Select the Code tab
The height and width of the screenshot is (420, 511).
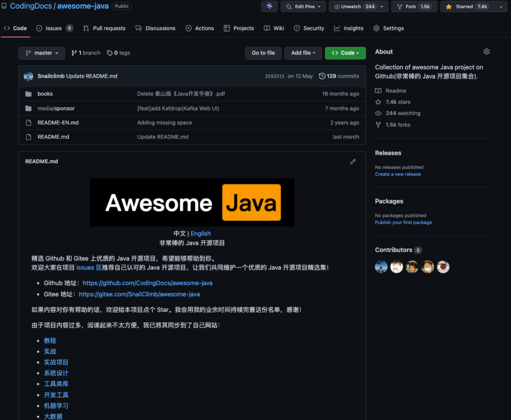point(15,28)
